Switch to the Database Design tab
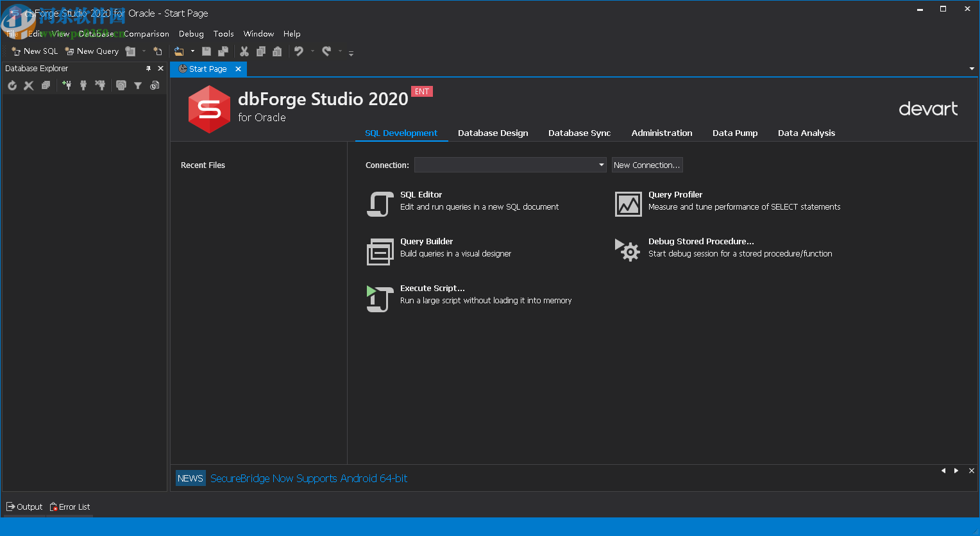This screenshot has height=536, width=980. pyautogui.click(x=493, y=133)
